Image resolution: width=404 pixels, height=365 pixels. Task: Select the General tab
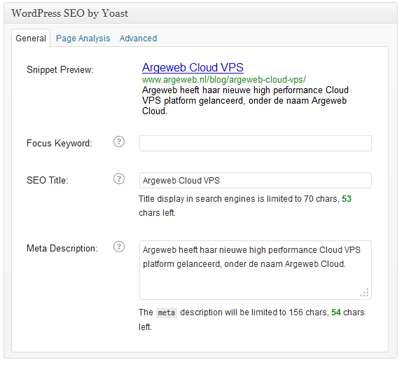click(31, 38)
